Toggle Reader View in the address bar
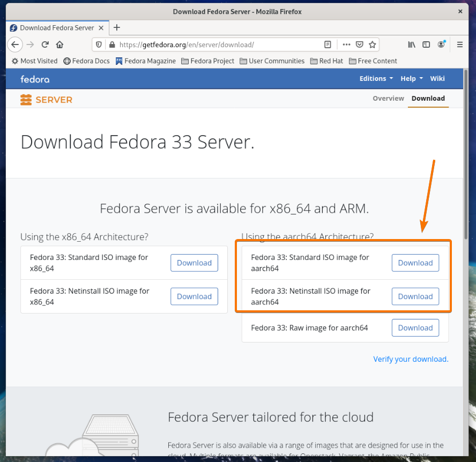 (328, 44)
